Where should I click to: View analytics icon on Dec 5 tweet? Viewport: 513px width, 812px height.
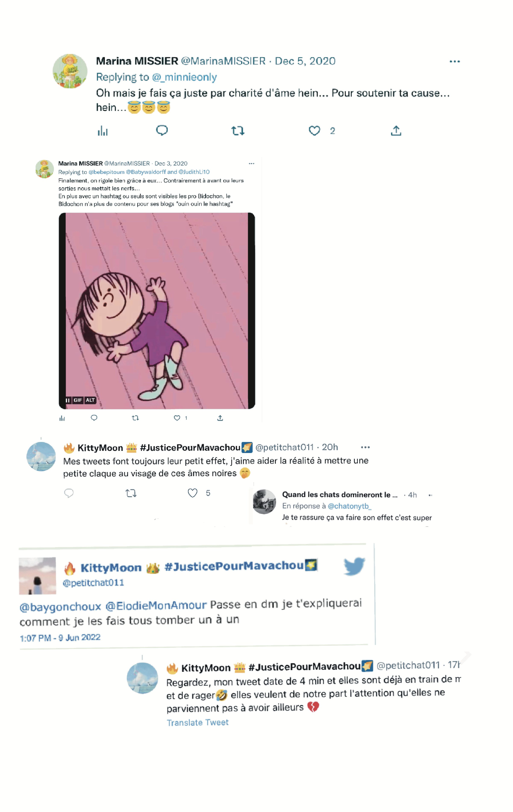[x=103, y=131]
